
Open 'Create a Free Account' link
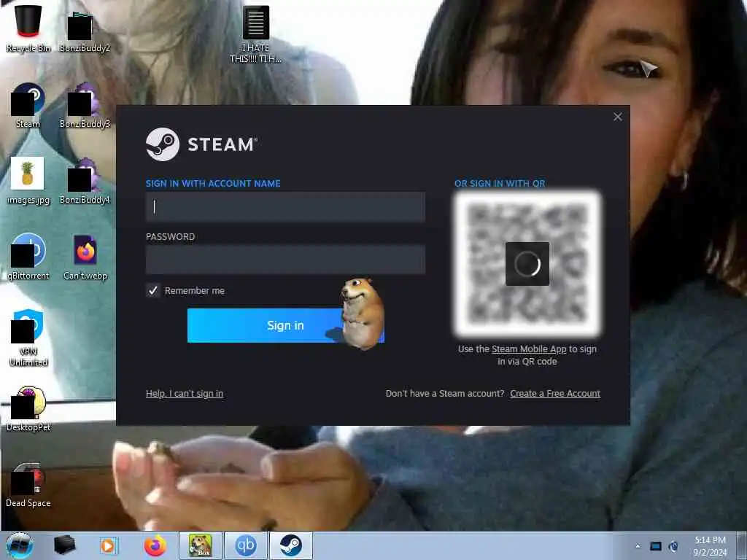coord(555,393)
